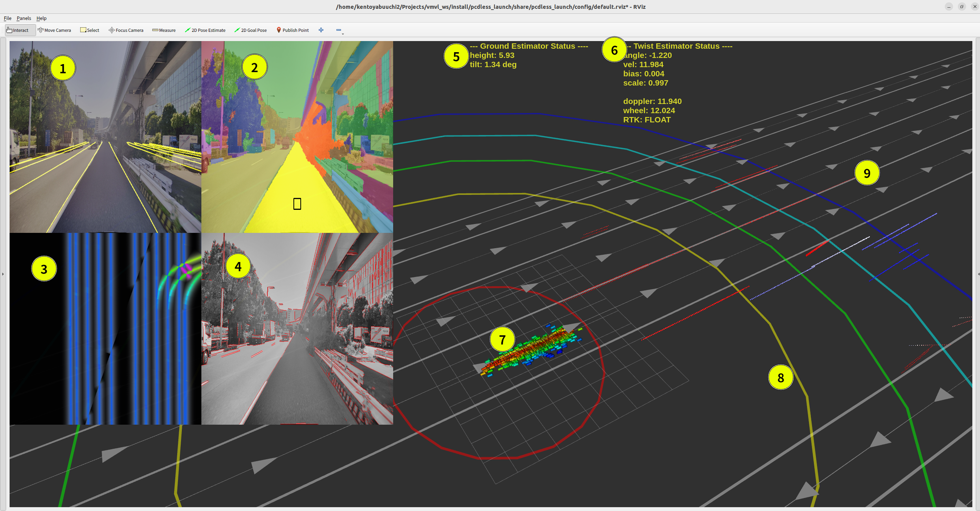Click the blue plus add-tool icon
This screenshot has width=980, height=511.
321,30
